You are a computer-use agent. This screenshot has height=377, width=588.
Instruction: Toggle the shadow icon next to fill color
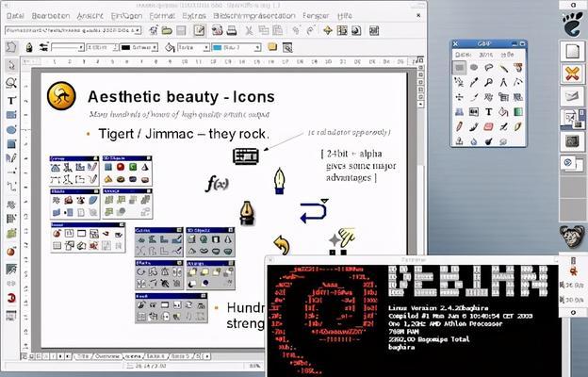(272, 47)
